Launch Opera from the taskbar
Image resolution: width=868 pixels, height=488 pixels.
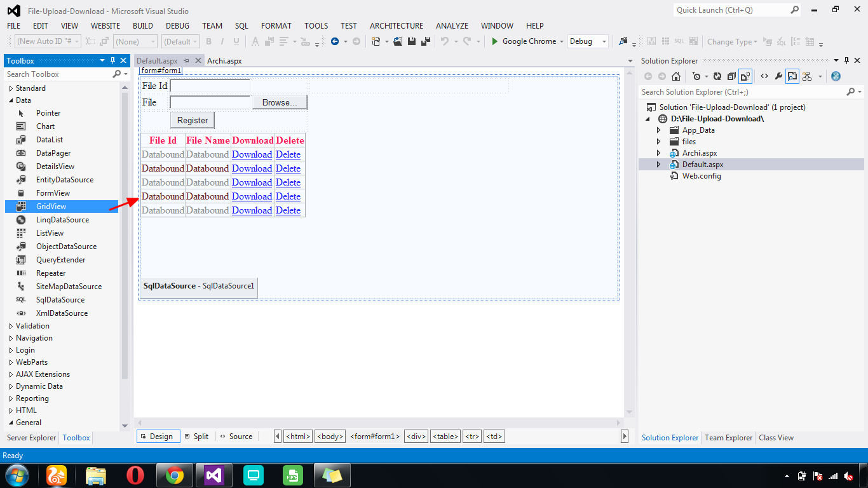(135, 475)
